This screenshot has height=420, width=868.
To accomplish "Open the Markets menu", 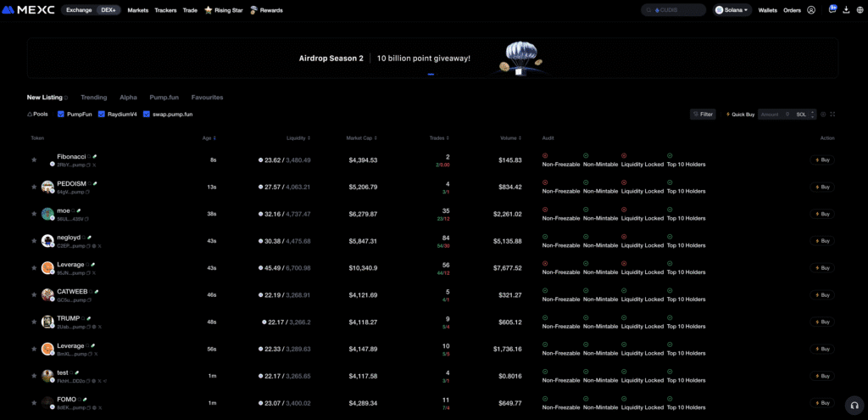I will (138, 10).
